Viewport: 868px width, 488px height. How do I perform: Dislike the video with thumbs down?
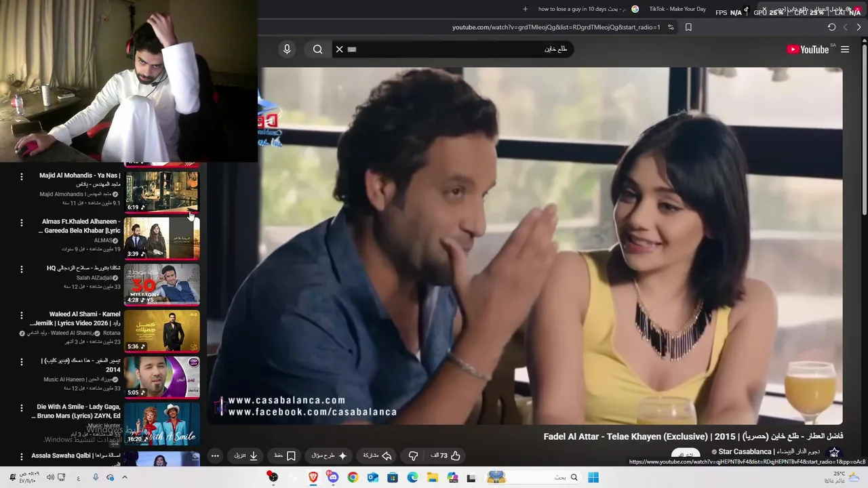pos(413,455)
